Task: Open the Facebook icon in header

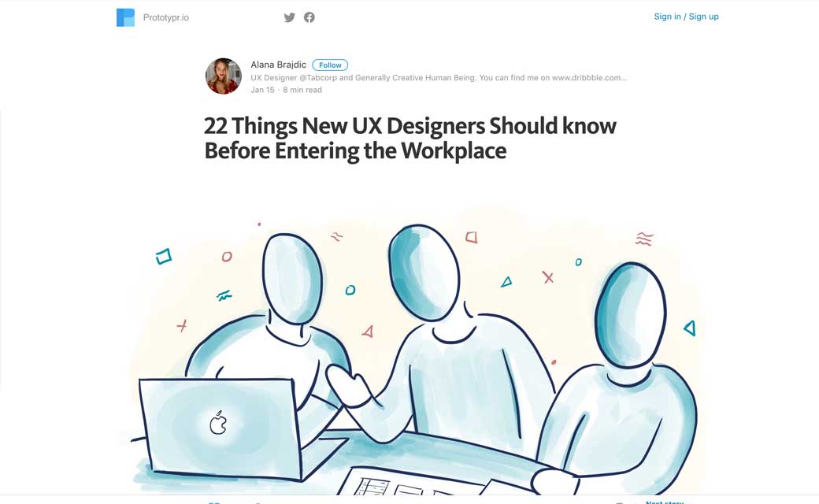Action: [x=309, y=17]
